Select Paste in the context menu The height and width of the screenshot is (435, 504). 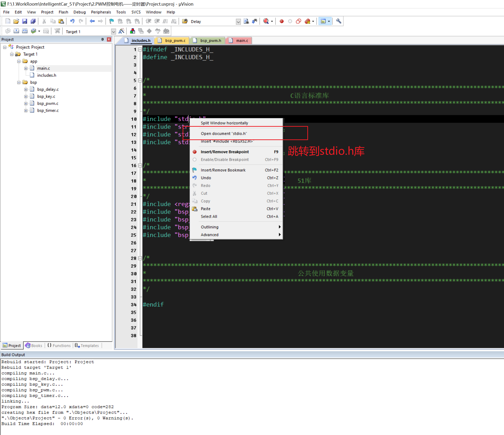click(236, 209)
